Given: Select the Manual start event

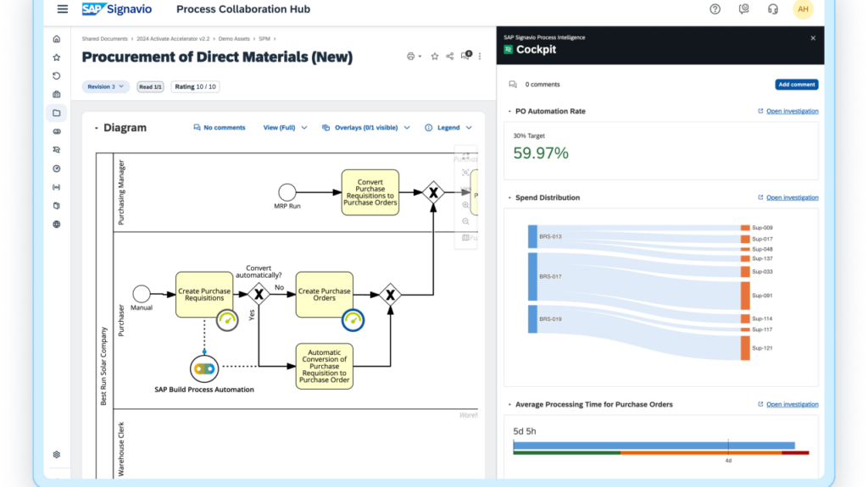Looking at the screenshot, I should coord(142,294).
